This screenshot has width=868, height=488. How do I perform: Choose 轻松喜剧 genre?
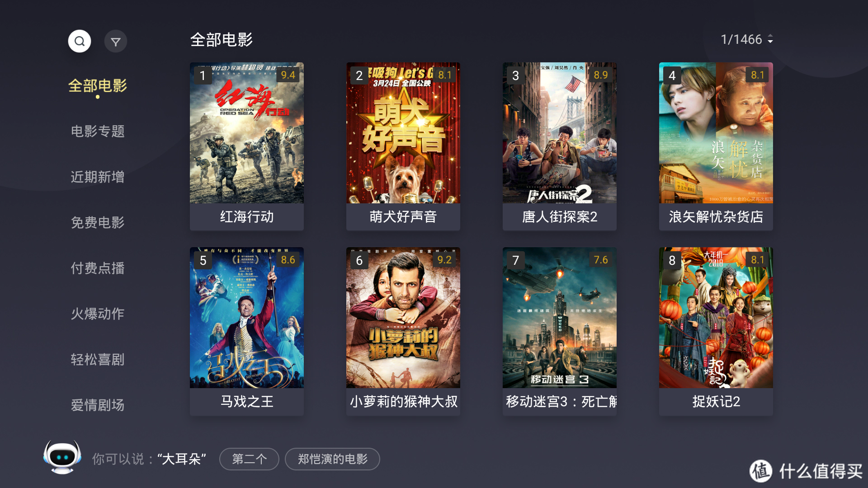[x=98, y=359]
